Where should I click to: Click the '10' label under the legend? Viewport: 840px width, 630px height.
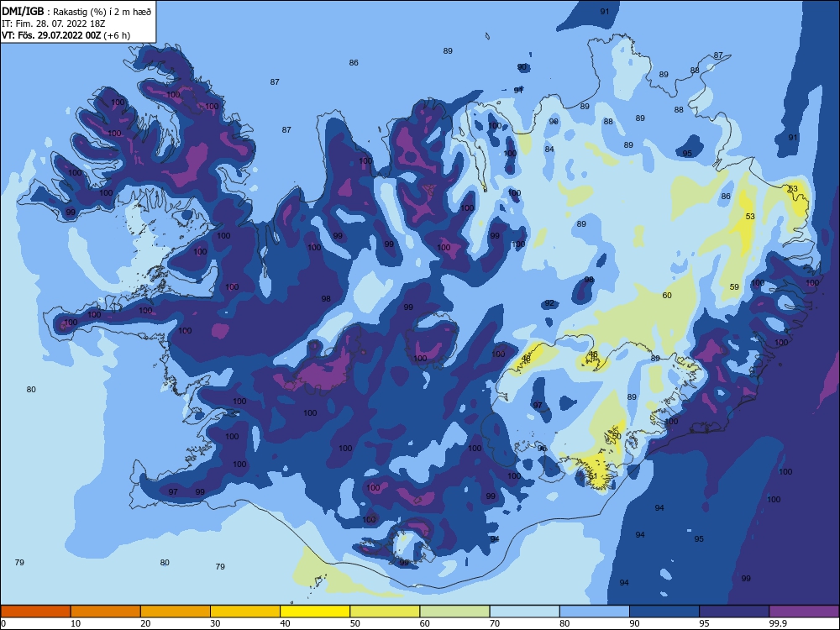[76, 623]
